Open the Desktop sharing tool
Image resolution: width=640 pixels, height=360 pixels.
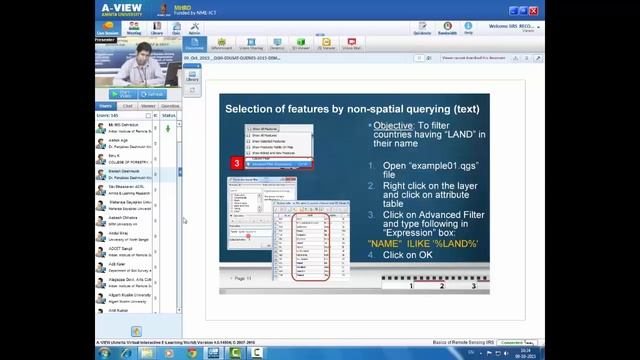tap(277, 44)
